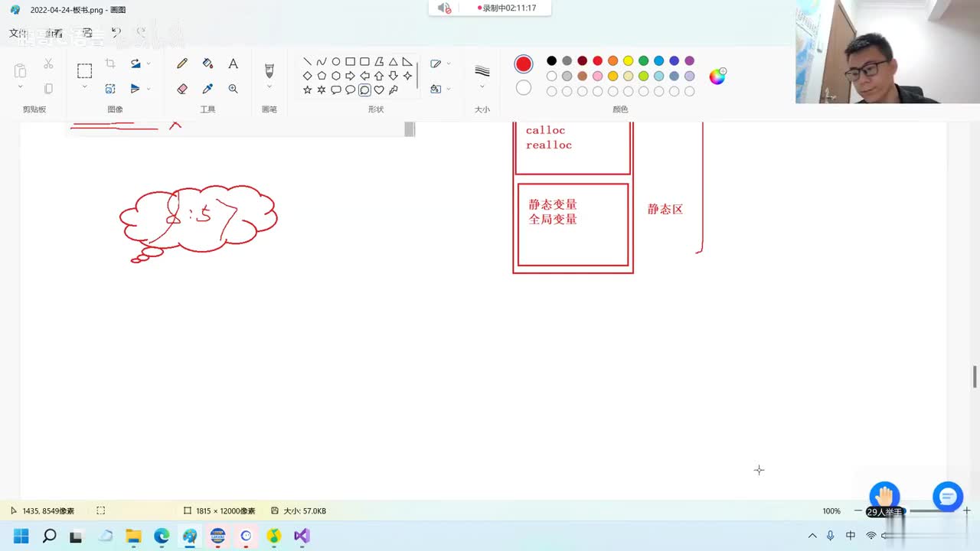Expand the Paste options arrow
The width and height of the screenshot is (980, 551).
(21, 87)
